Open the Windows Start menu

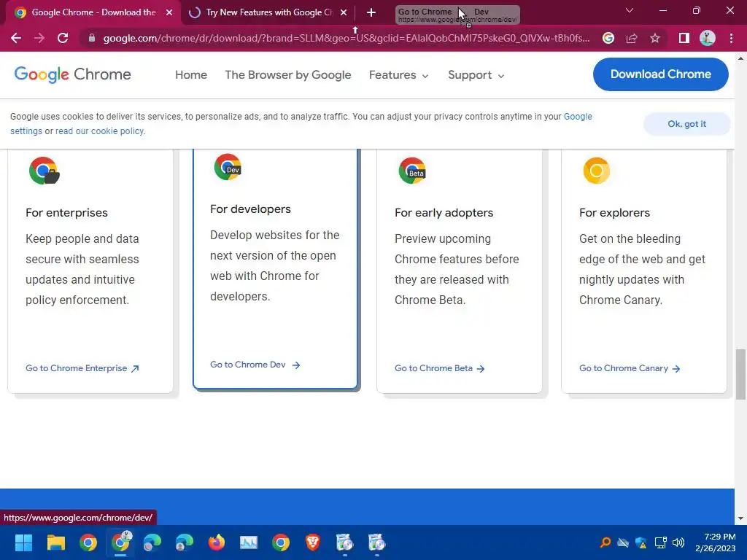pyautogui.click(x=23, y=542)
